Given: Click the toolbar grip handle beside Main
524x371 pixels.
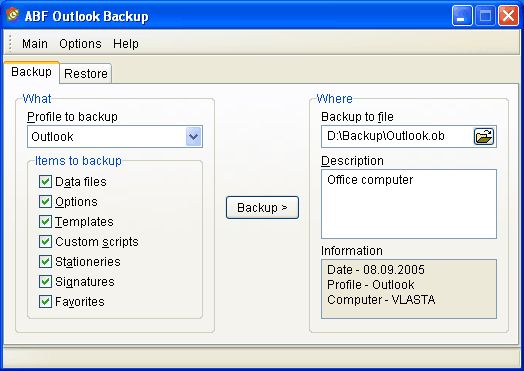Looking at the screenshot, I should click(10, 43).
